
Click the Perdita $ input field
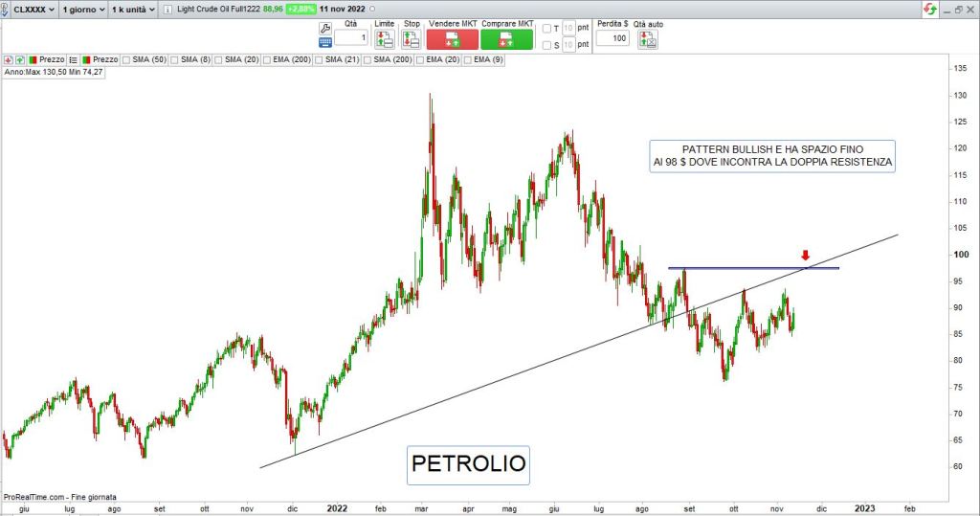click(x=612, y=38)
